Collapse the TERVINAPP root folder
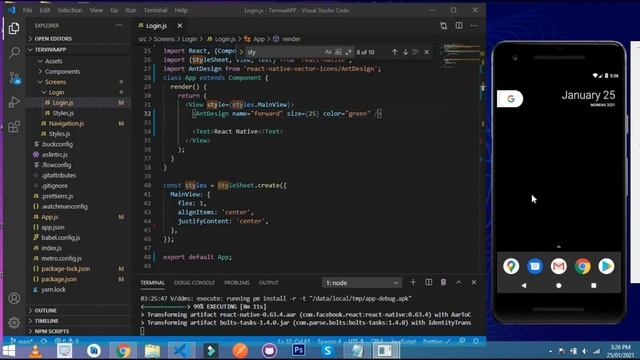 [78, 50]
